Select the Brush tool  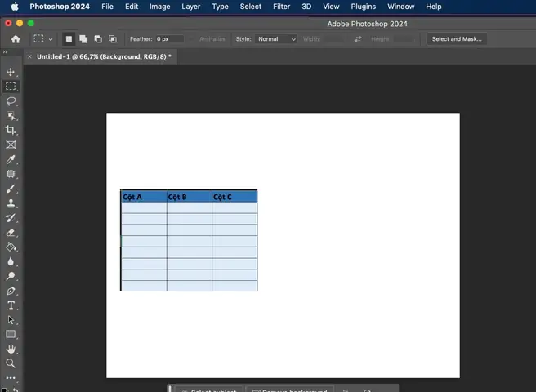[11, 189]
